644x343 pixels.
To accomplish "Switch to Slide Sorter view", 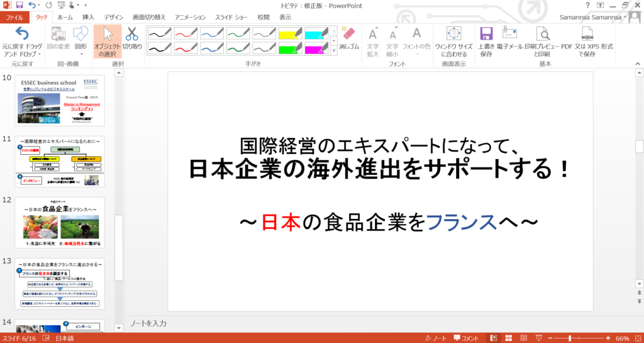I will pos(508,339).
